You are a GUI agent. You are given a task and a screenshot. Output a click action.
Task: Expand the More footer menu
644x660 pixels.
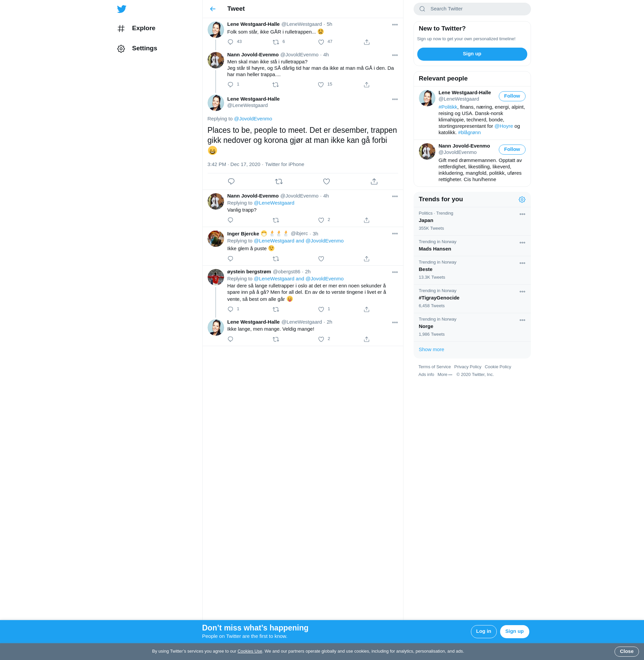(445, 375)
